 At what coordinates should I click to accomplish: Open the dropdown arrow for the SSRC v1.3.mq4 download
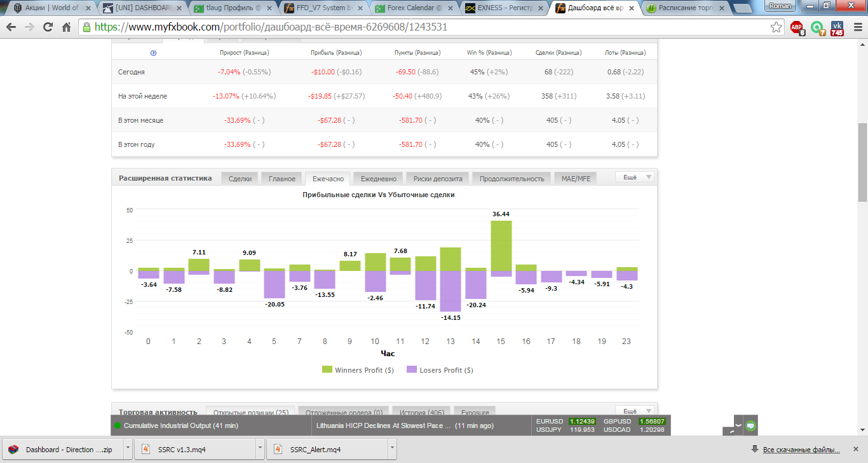coord(259,449)
